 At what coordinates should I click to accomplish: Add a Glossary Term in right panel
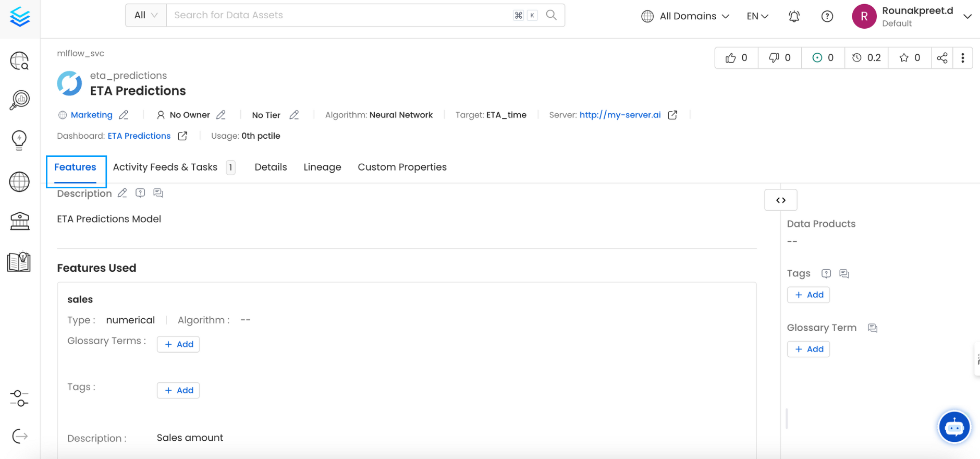808,349
